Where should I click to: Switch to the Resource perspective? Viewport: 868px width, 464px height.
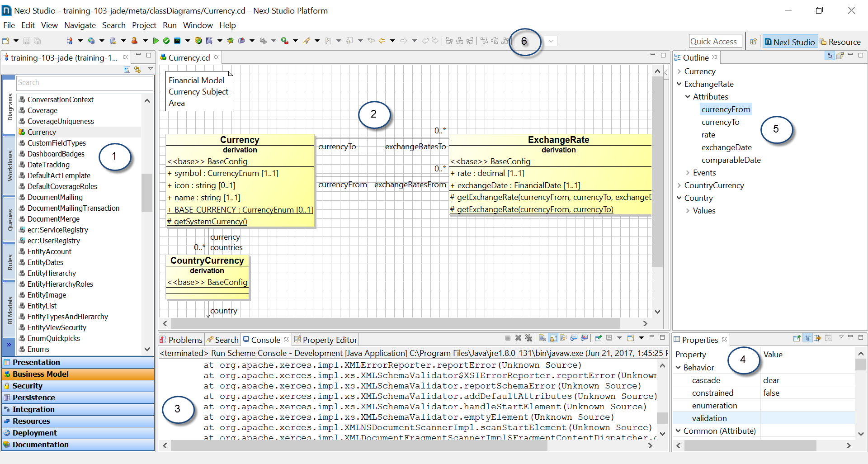coord(840,42)
